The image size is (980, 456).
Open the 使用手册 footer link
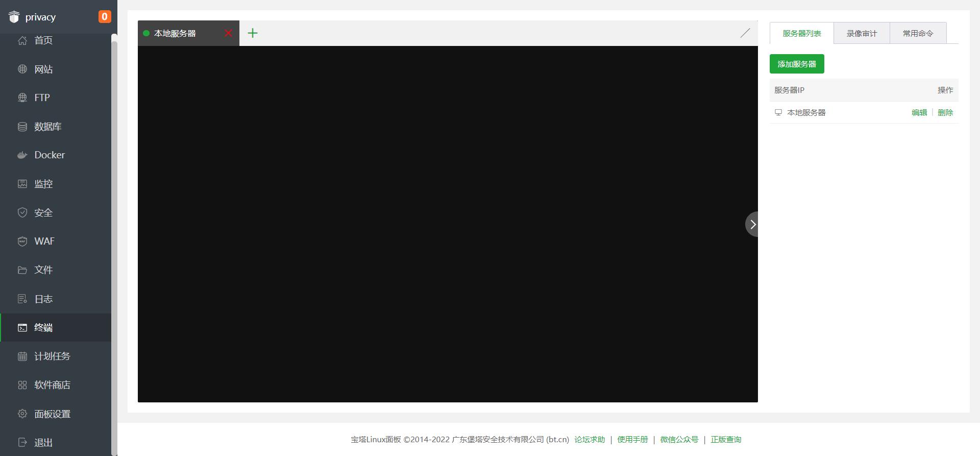coord(632,439)
